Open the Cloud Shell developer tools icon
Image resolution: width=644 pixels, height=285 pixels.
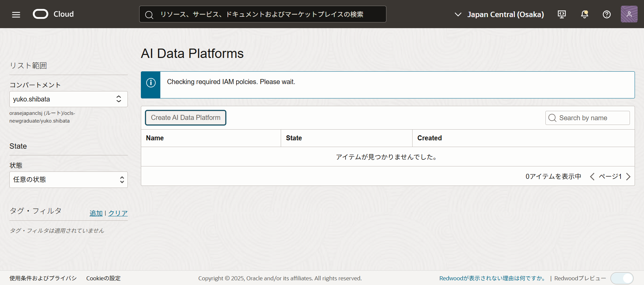562,14
